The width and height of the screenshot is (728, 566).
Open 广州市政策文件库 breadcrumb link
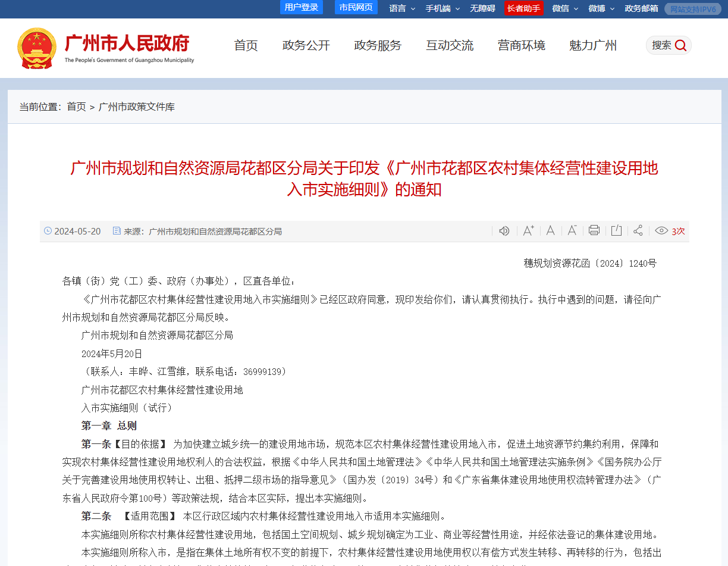click(137, 107)
